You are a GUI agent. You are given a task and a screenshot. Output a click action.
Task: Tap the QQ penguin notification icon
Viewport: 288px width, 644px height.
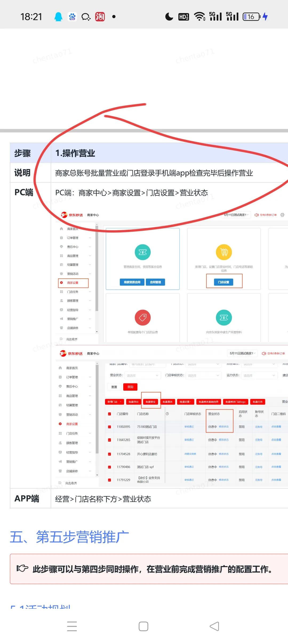click(58, 17)
